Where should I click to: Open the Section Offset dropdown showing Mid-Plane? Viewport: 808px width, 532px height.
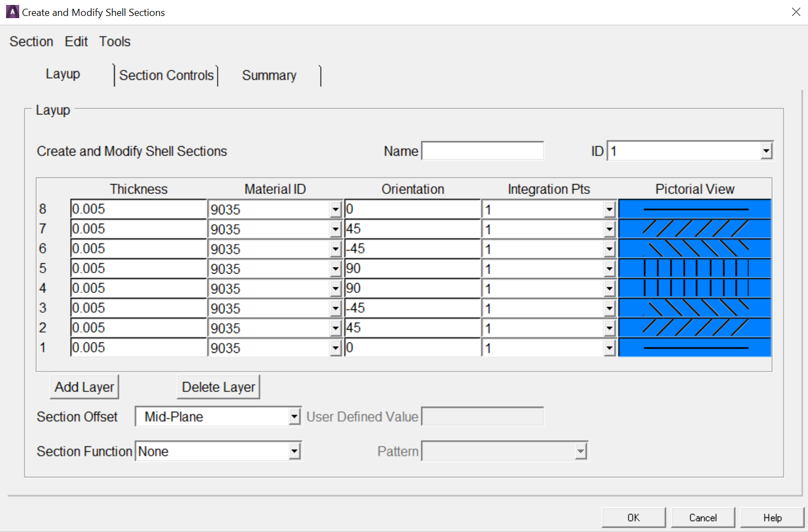294,416
